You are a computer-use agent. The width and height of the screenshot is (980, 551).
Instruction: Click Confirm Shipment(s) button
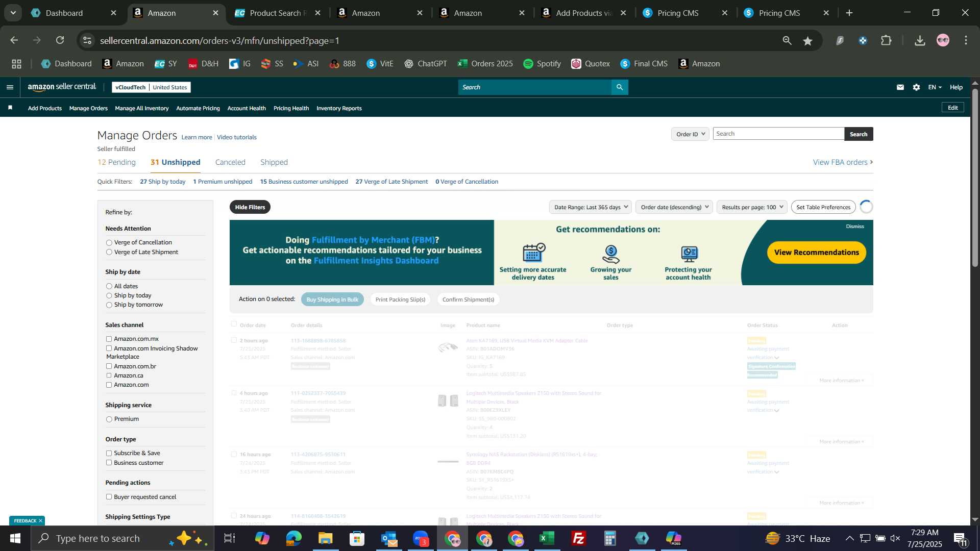pos(468,299)
